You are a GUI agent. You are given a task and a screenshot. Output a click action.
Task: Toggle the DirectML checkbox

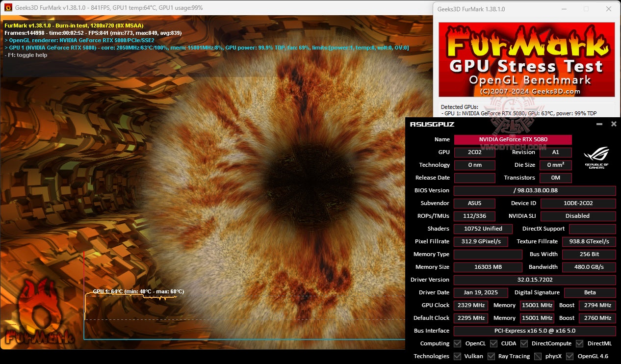pyautogui.click(x=579, y=343)
